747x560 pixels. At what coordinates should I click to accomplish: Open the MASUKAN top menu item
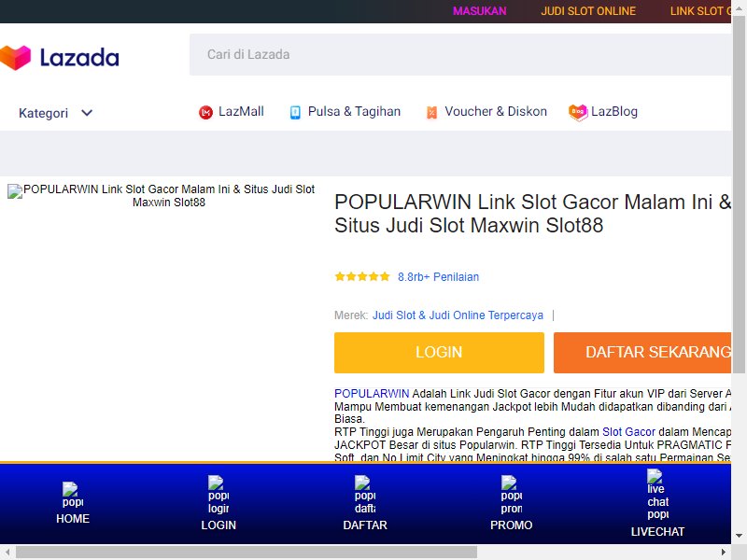(x=479, y=11)
